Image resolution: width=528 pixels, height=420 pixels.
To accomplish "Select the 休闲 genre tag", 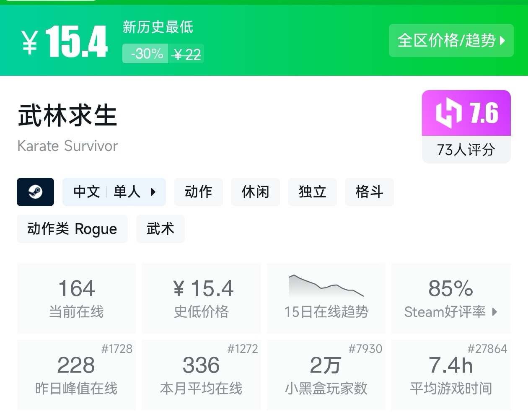I will 256,192.
